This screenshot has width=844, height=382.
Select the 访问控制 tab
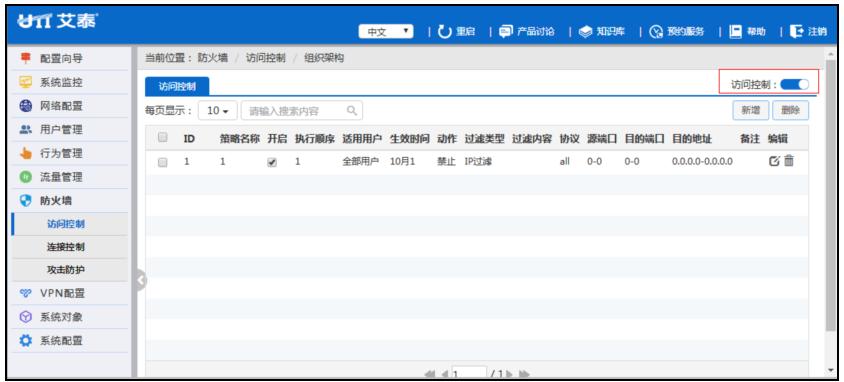click(x=177, y=86)
